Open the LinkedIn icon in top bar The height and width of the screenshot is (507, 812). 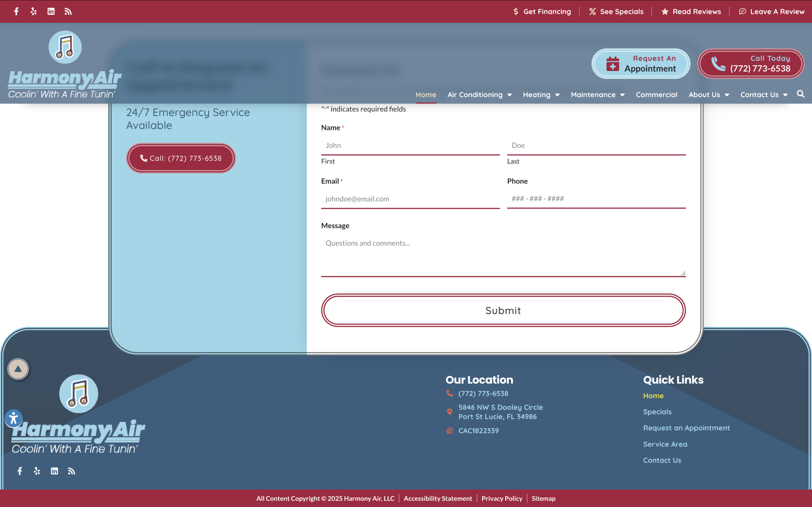tap(51, 11)
